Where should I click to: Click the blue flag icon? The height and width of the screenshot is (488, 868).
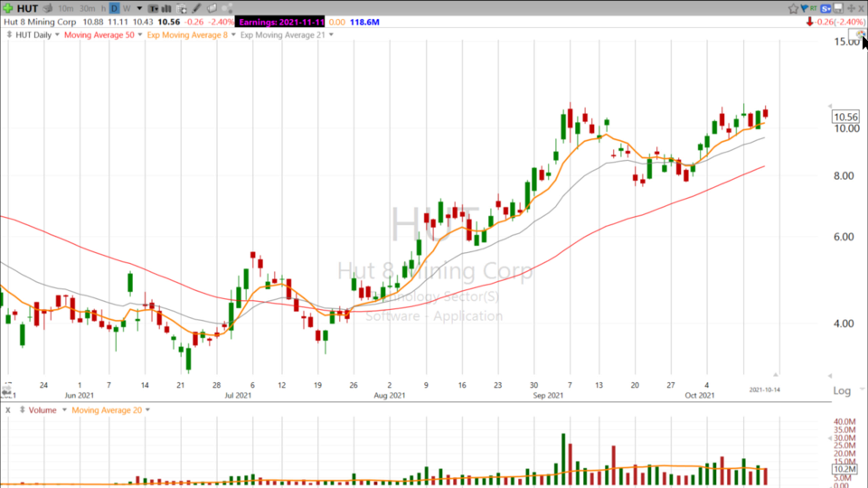(x=804, y=8)
